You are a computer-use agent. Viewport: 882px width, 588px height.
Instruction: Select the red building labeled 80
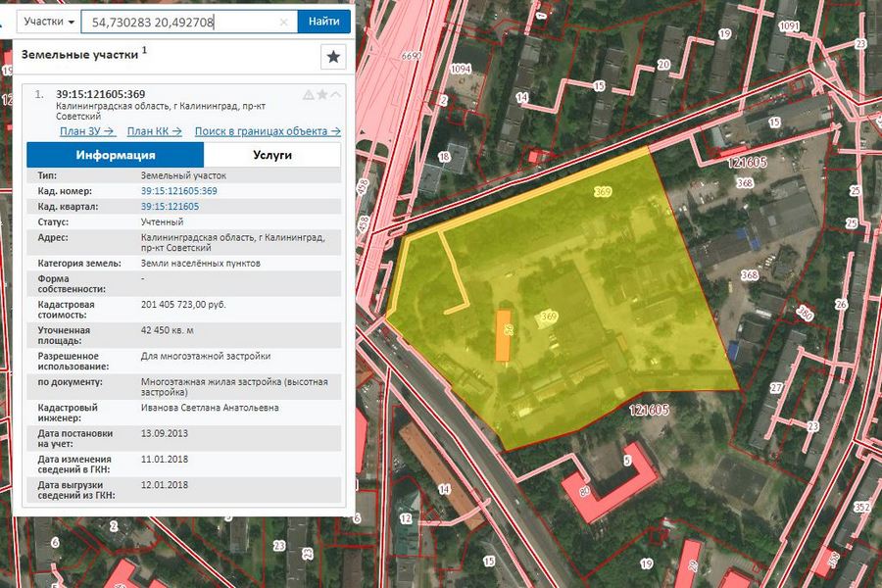[608, 485]
